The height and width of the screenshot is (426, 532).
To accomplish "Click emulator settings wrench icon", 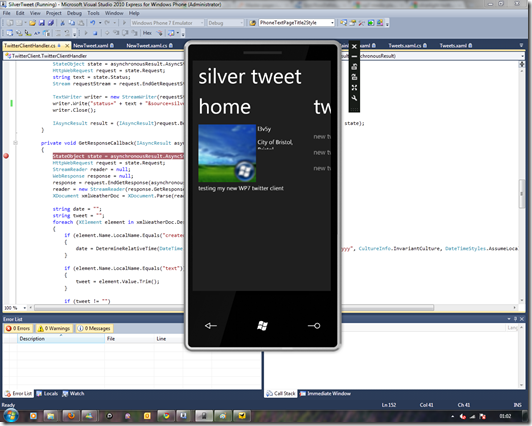I will (354, 98).
